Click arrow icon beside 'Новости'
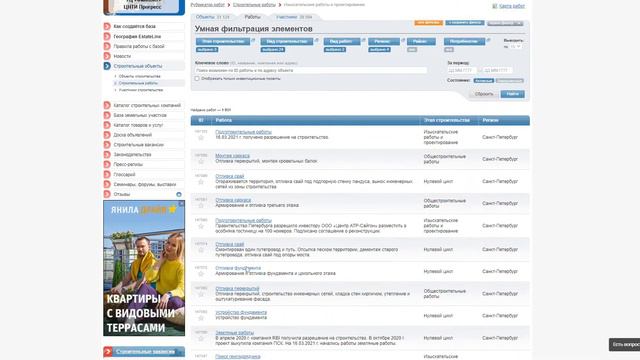Viewport: 640px width, 360px height. click(107, 56)
